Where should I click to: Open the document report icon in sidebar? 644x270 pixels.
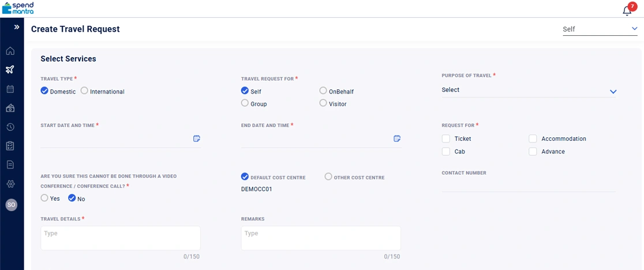click(x=10, y=164)
